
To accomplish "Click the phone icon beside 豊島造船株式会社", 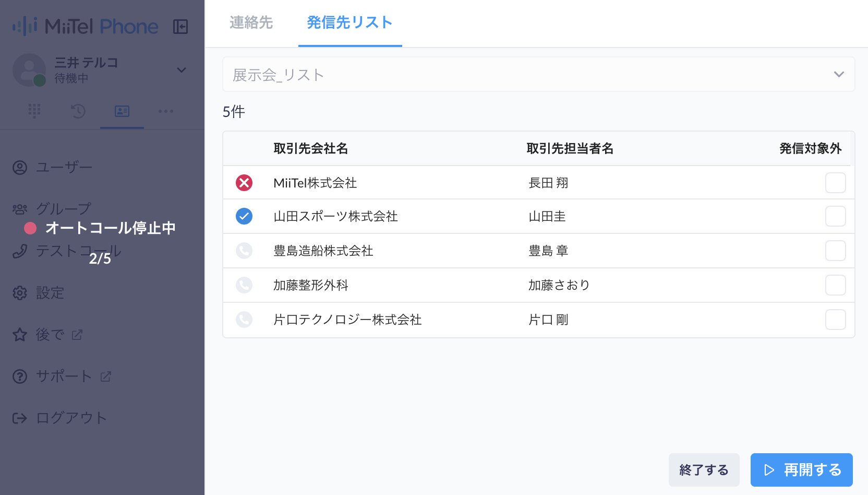I will tap(244, 251).
